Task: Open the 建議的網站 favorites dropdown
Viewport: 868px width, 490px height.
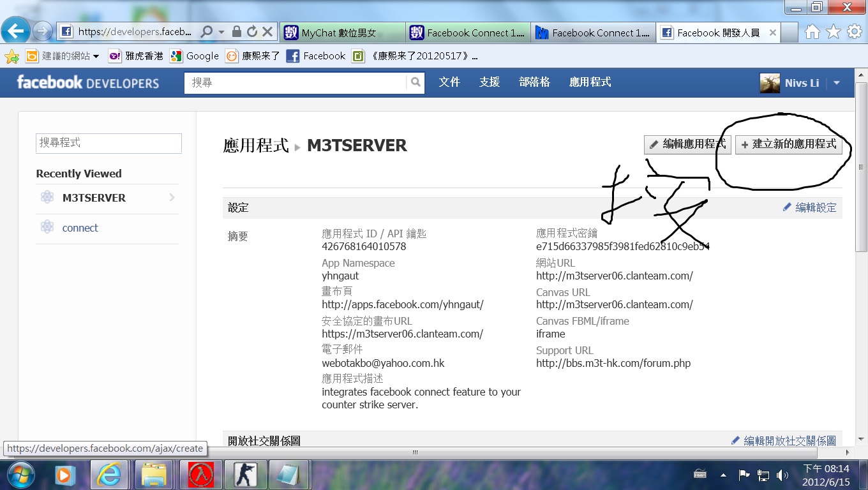Action: coord(63,56)
